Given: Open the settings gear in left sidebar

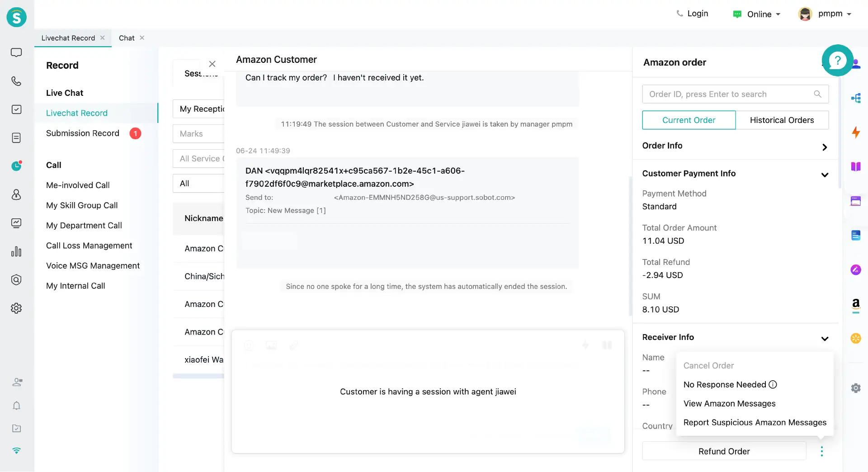Looking at the screenshot, I should (16, 308).
